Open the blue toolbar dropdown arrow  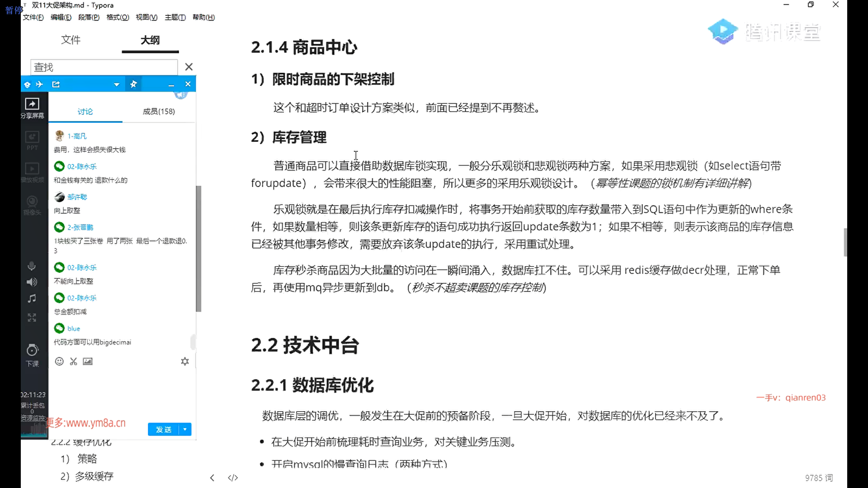[117, 84]
